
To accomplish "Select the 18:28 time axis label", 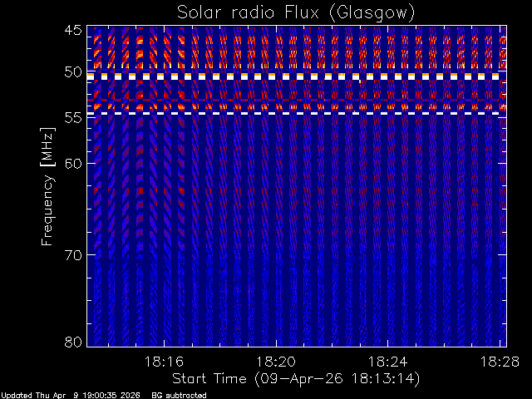I will [x=500, y=362].
